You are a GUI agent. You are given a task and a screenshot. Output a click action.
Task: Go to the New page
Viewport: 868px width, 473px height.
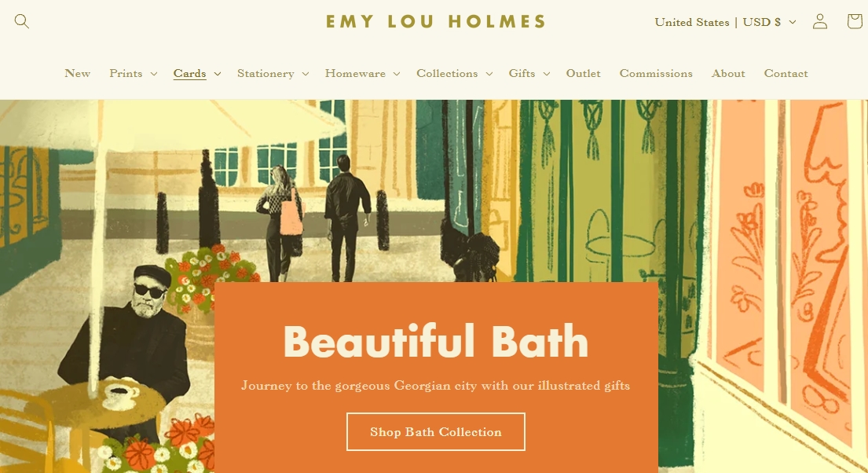78,74
